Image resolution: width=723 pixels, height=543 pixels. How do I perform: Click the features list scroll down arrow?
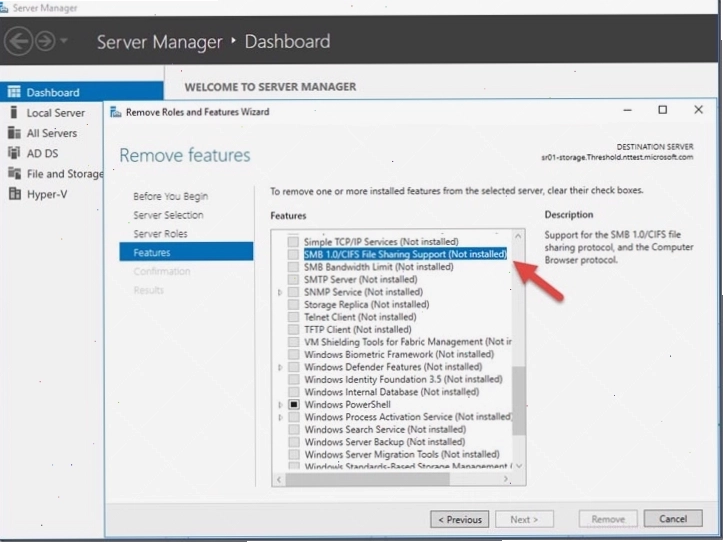pyautogui.click(x=519, y=466)
